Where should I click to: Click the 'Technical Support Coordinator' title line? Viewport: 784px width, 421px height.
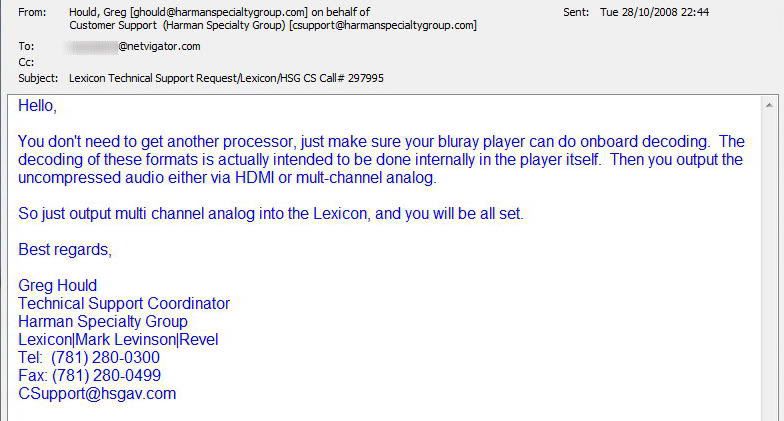[x=124, y=304]
